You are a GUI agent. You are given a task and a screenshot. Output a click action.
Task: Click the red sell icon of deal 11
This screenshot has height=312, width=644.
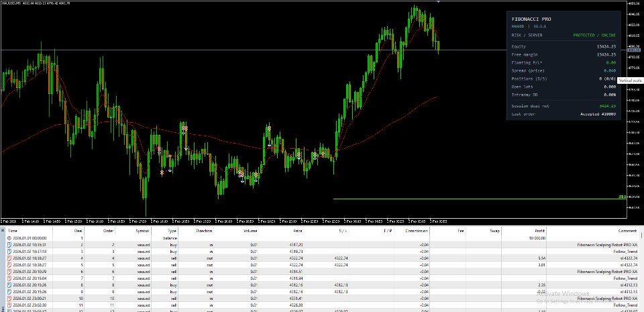9,305
